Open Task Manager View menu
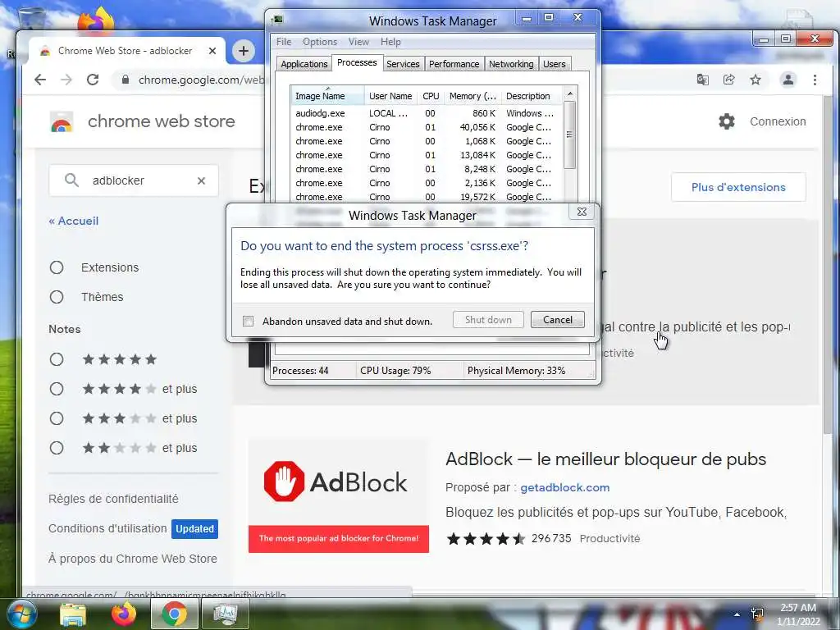Screen dimensions: 840x630 coord(358,42)
